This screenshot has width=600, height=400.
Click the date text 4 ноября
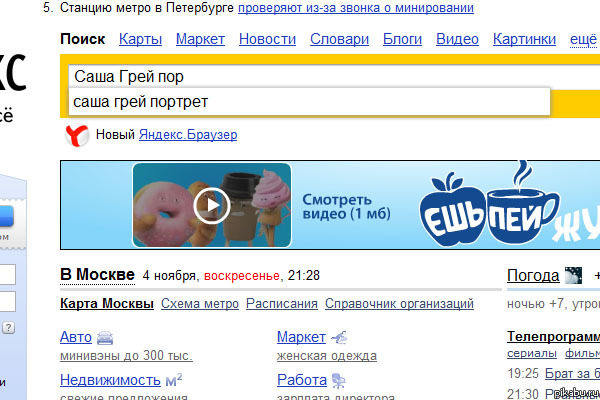coord(170,276)
